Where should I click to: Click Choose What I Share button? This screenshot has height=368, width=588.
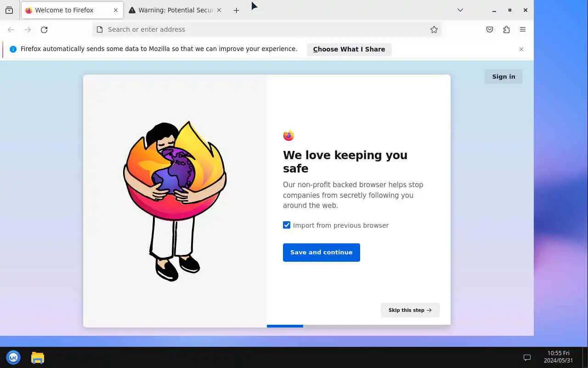point(349,49)
